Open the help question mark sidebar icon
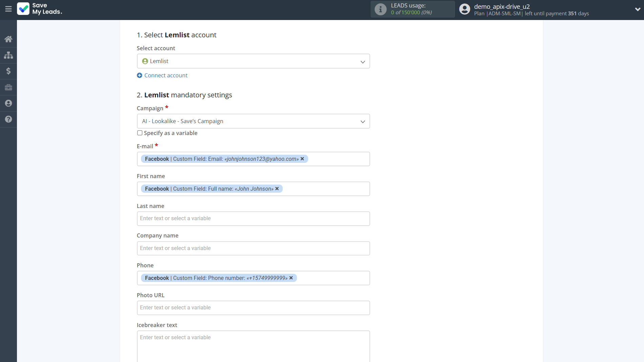Image resolution: width=644 pixels, height=362 pixels. click(x=8, y=119)
